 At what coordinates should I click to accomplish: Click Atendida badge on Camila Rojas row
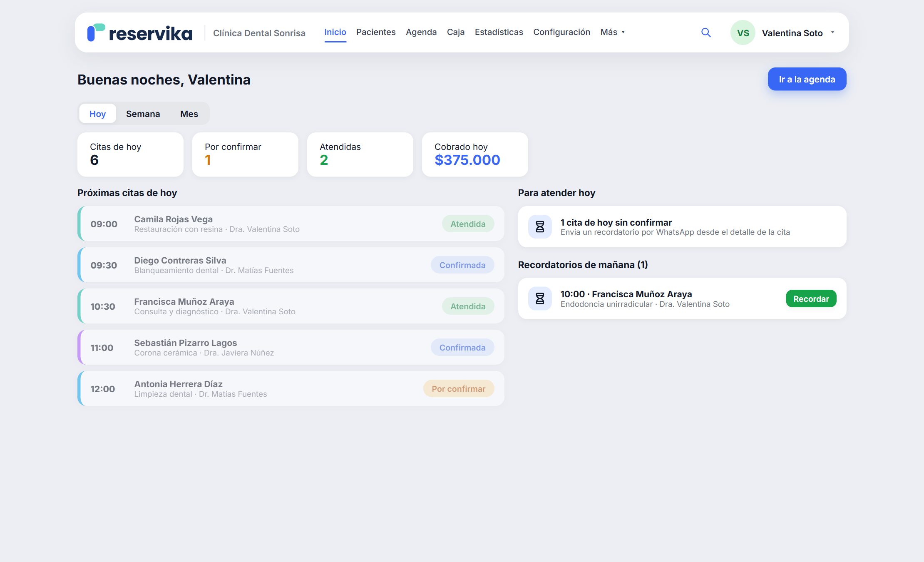tap(468, 224)
